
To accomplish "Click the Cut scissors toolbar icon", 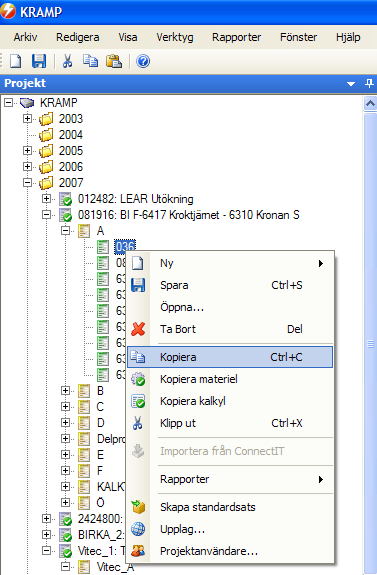I will (x=67, y=61).
